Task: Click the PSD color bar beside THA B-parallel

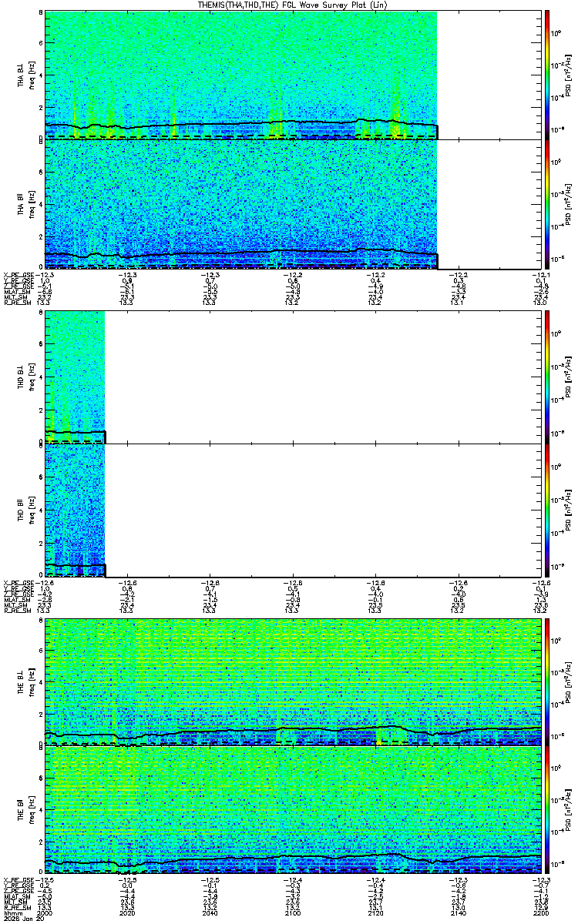Action: click(x=547, y=204)
